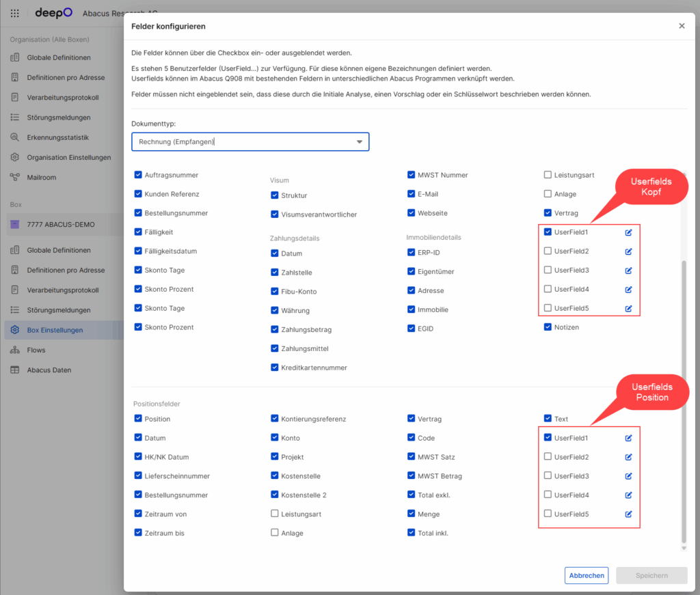Click organisation Definitionen pro Adresse icon
The height and width of the screenshot is (595, 700).
pyautogui.click(x=15, y=77)
